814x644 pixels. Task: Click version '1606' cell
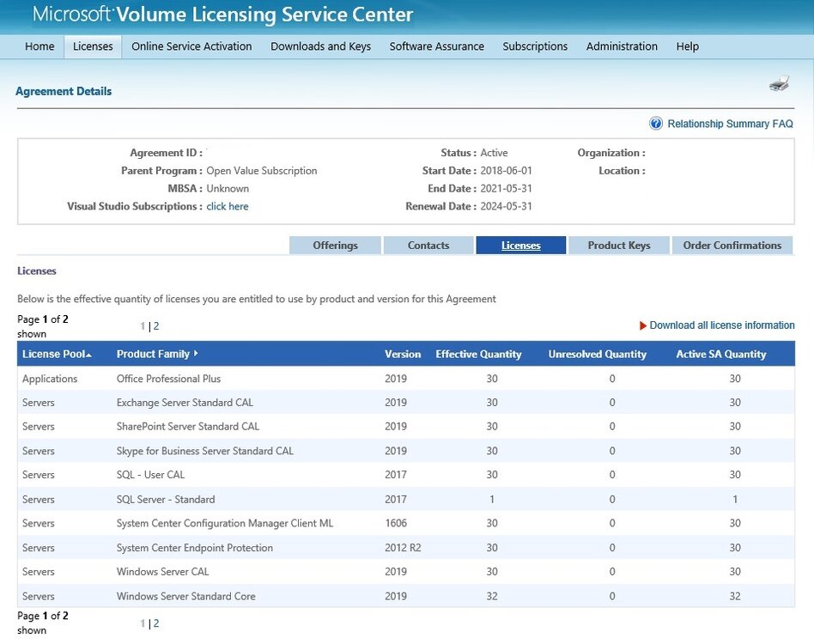pos(396,523)
